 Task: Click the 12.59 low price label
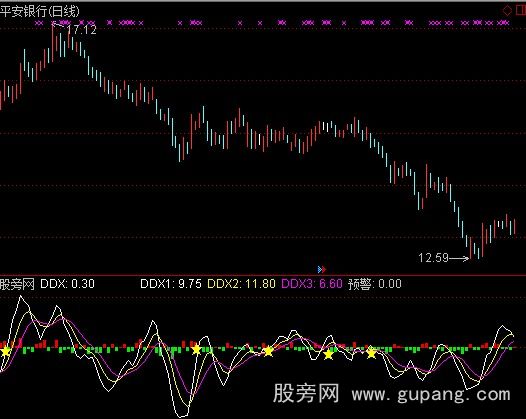(x=433, y=258)
